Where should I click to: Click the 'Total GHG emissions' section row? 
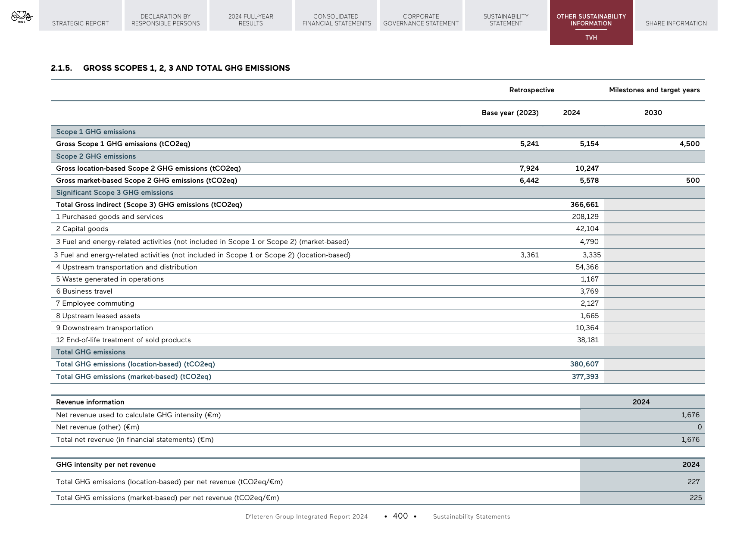click(378, 352)
